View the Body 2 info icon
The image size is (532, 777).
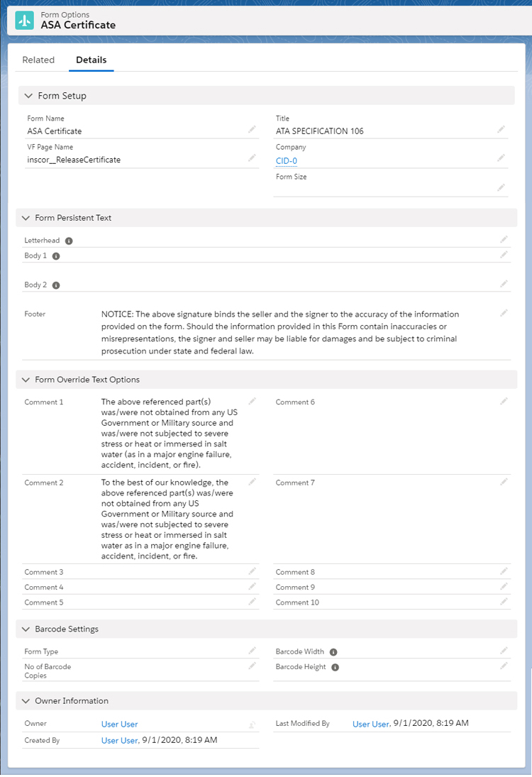[x=56, y=284]
